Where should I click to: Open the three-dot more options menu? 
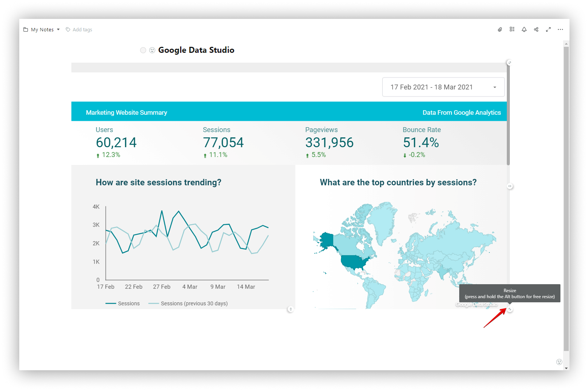click(560, 29)
